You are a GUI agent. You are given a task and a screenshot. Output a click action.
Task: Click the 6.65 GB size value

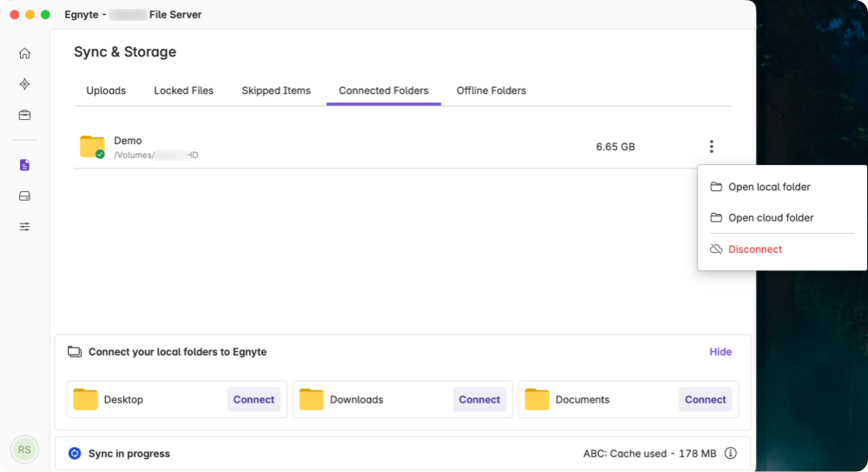pos(615,147)
